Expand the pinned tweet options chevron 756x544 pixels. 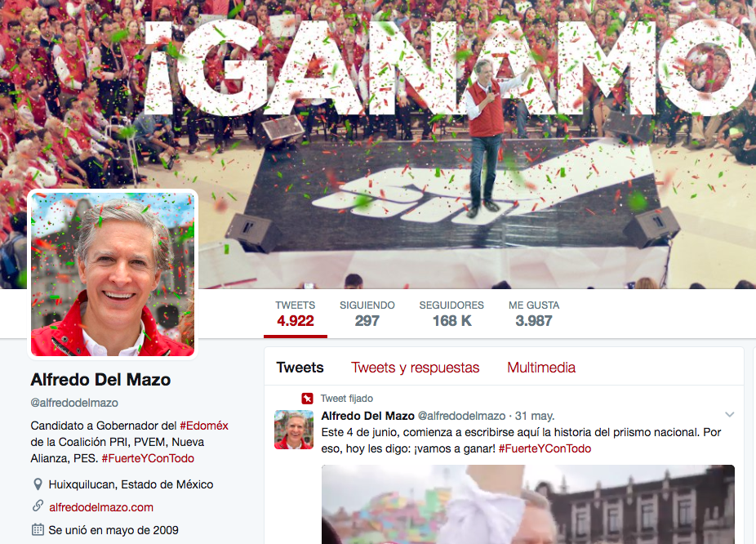click(x=730, y=414)
